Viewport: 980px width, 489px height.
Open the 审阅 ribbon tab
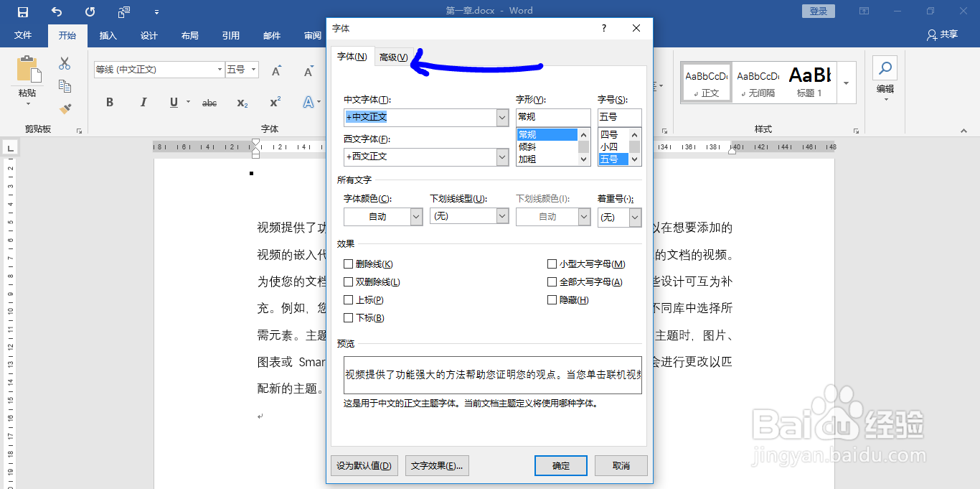(x=313, y=35)
